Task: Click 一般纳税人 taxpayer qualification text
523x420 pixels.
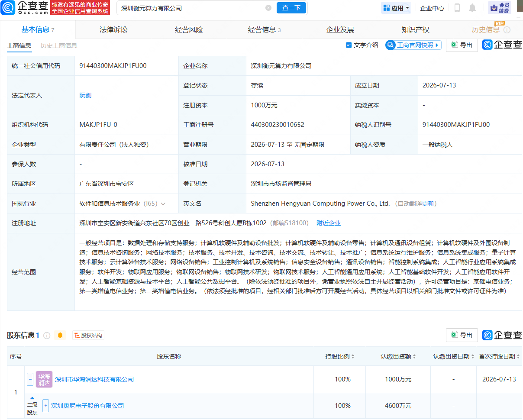Action: click(438, 145)
